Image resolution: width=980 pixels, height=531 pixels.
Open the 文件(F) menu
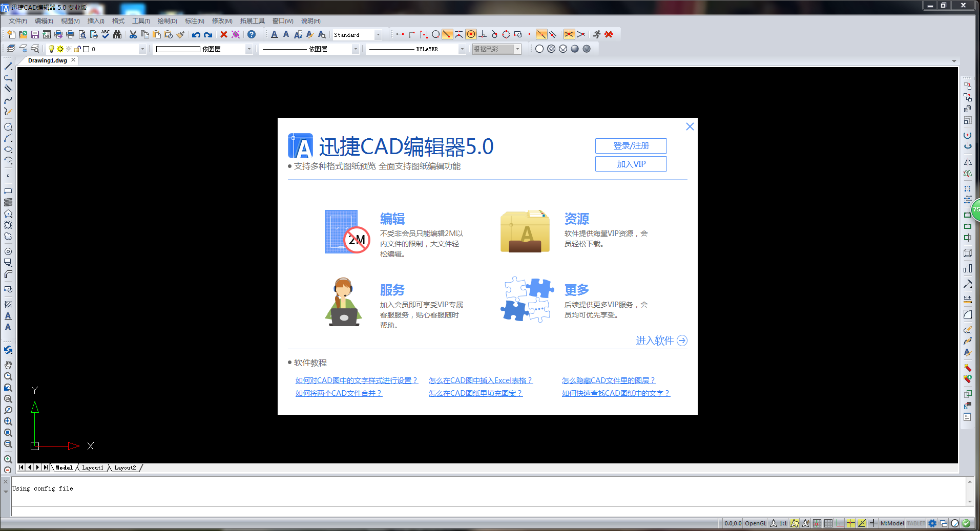click(18, 21)
